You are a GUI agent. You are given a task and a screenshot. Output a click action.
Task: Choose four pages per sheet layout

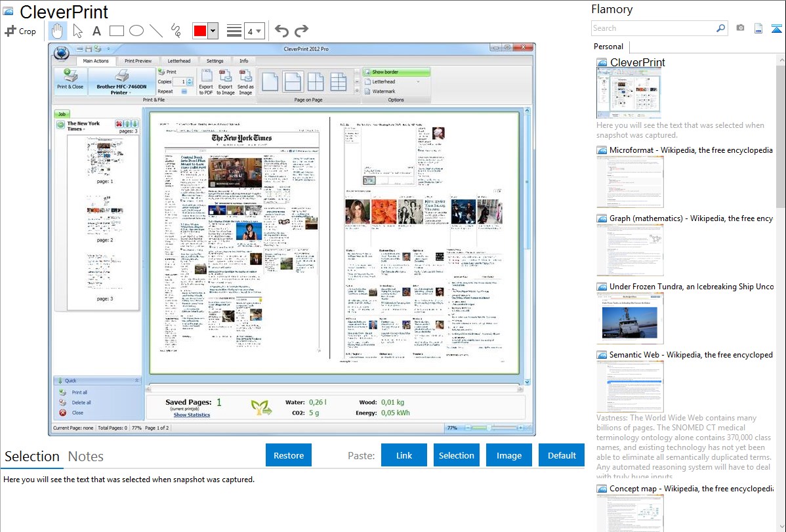tap(316, 82)
